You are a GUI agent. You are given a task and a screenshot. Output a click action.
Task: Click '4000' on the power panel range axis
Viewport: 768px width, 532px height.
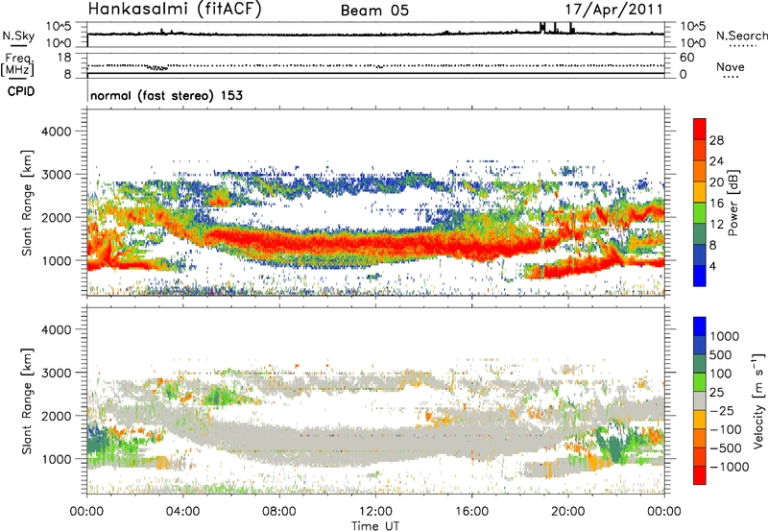point(56,132)
